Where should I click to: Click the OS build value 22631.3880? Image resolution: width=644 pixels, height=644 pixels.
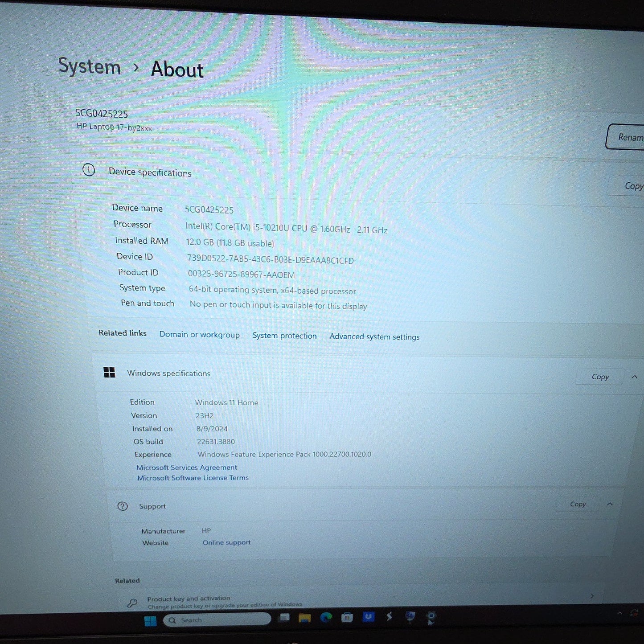[216, 442]
